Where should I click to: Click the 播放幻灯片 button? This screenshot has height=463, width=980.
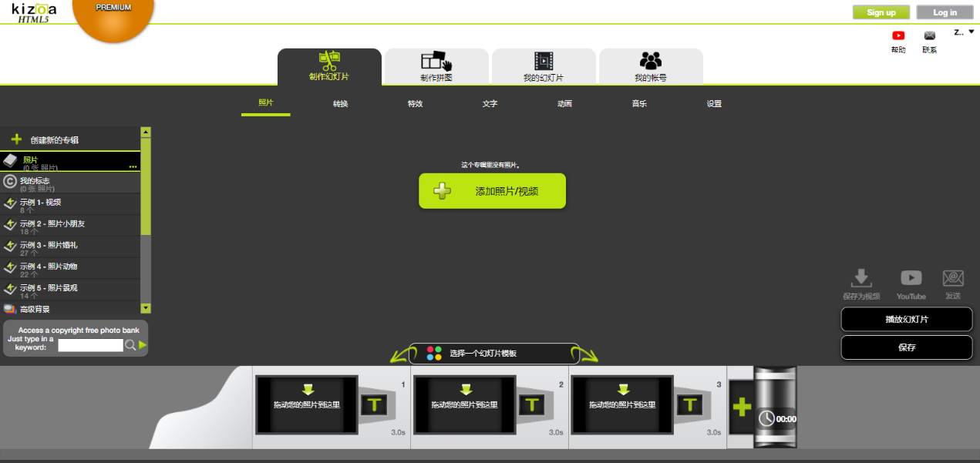pos(907,319)
